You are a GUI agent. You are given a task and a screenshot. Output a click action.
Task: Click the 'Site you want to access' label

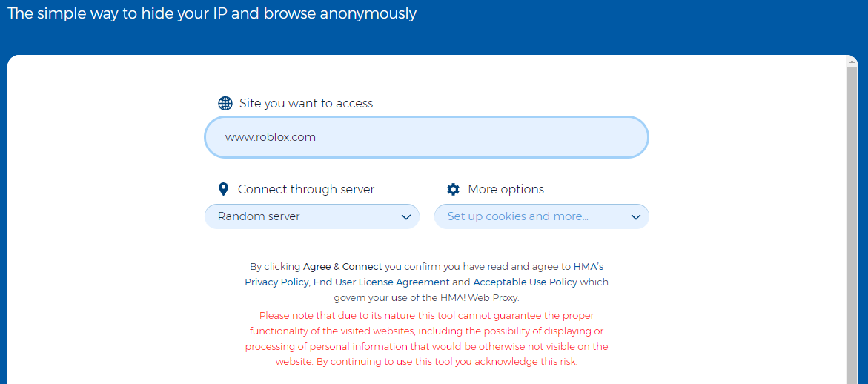click(x=306, y=103)
